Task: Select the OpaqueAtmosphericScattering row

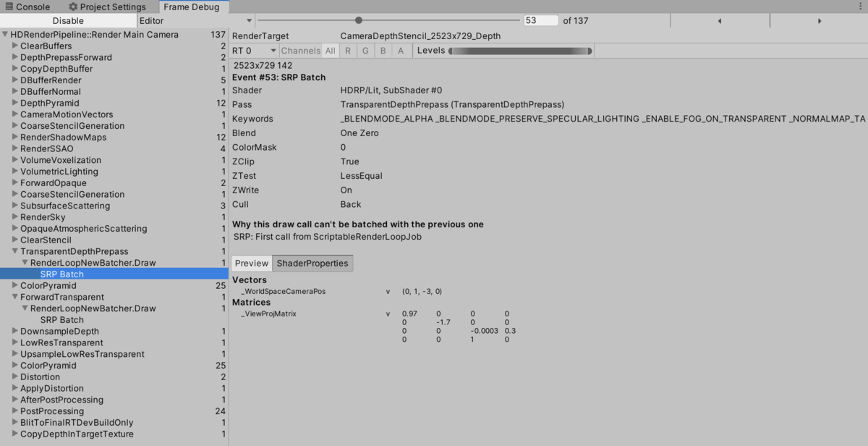Action: 114,229
